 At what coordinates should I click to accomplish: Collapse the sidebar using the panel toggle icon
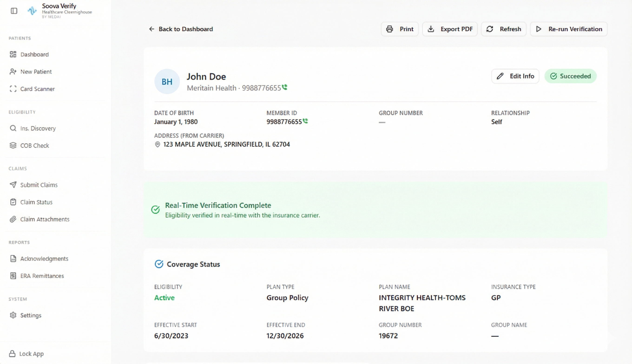pyautogui.click(x=14, y=11)
